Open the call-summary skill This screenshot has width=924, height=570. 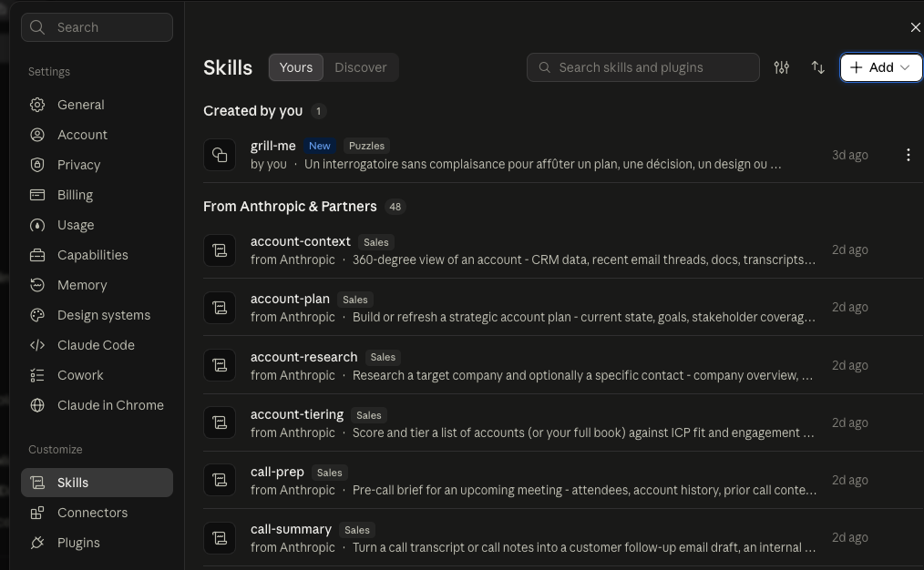tap(563, 537)
